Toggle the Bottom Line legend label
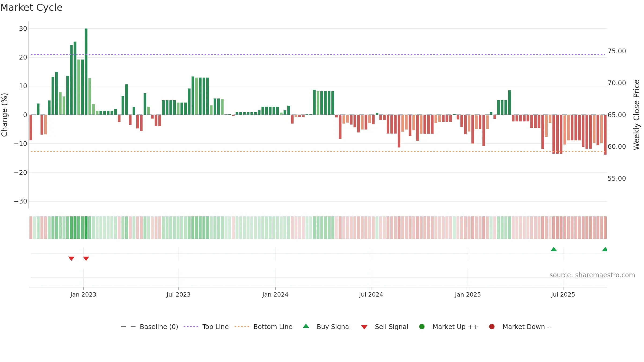 pos(273,327)
